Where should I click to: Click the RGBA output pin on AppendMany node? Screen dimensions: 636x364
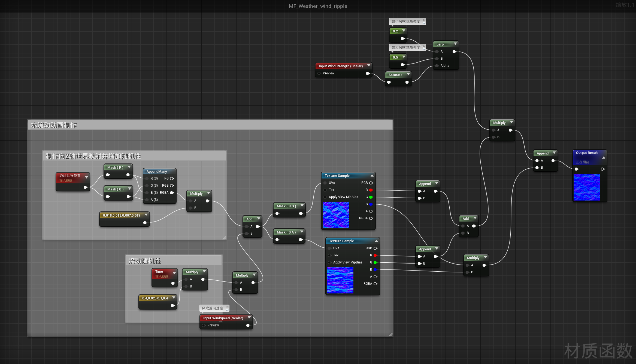(x=172, y=193)
